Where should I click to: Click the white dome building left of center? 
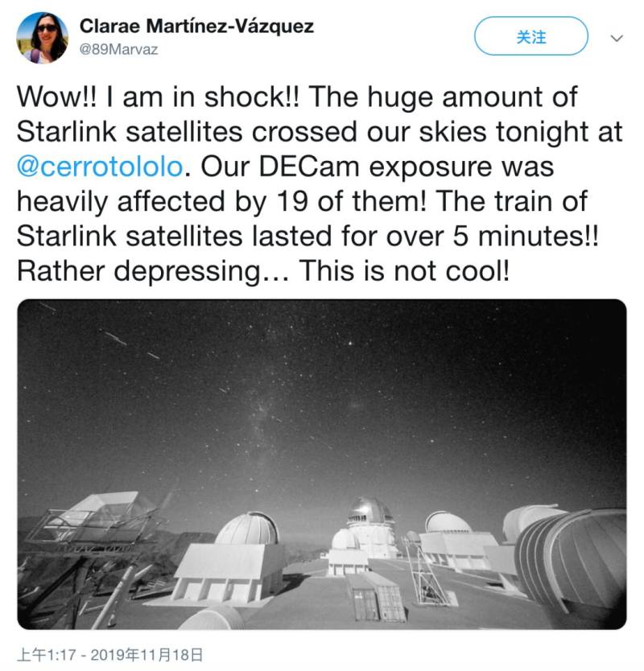[247, 529]
